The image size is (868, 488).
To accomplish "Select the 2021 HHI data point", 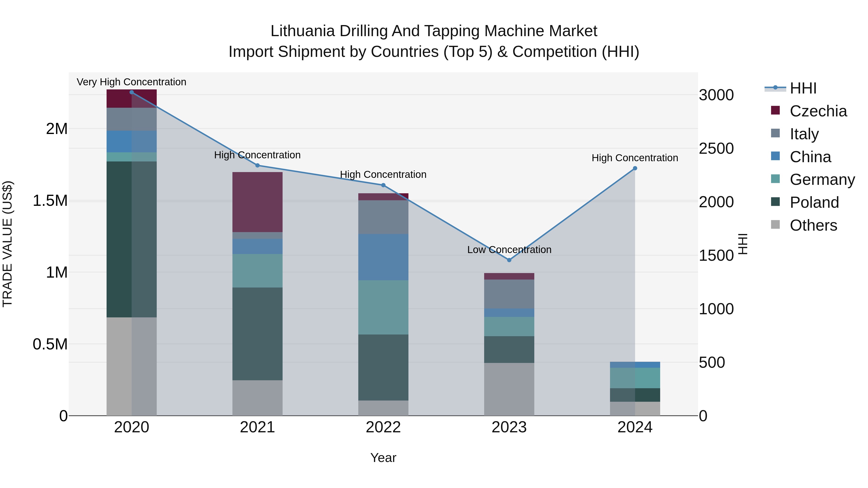I will 258,165.
